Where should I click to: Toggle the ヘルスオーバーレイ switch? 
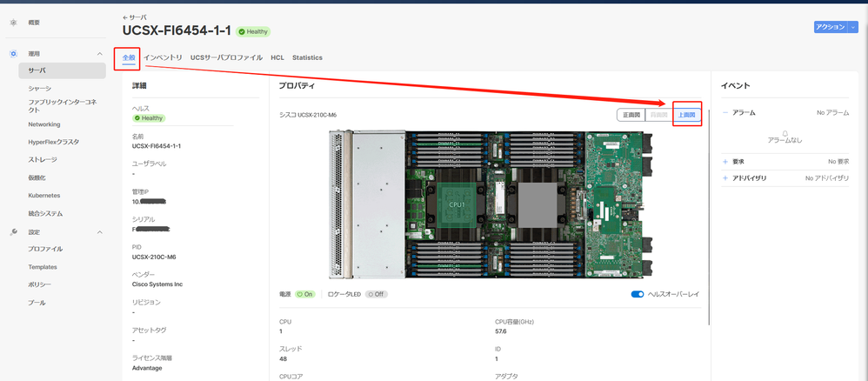pyautogui.click(x=638, y=294)
